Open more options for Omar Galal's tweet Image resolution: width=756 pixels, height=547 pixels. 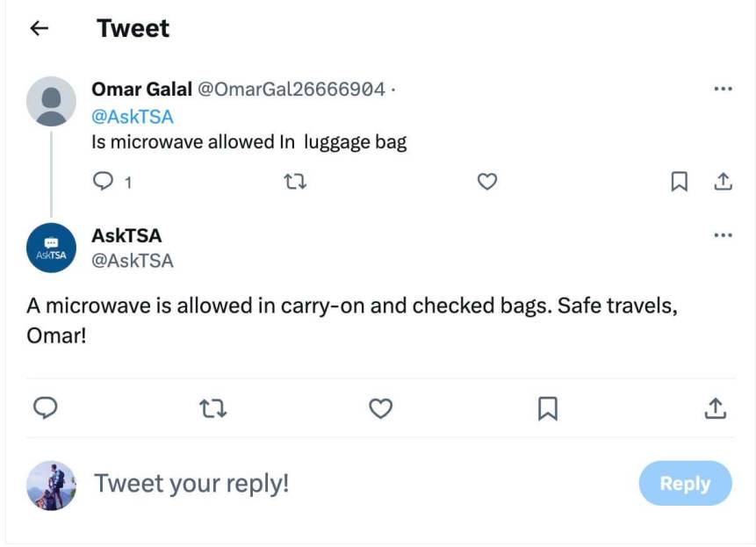click(723, 90)
